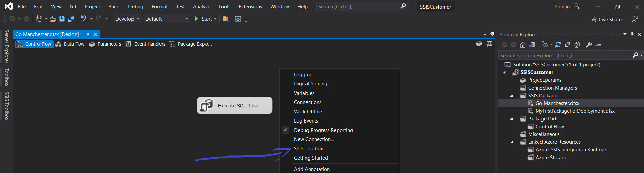Toggle pin on Go Manchester.dtsx tab
The height and width of the screenshot is (173, 644).
coord(88,34)
